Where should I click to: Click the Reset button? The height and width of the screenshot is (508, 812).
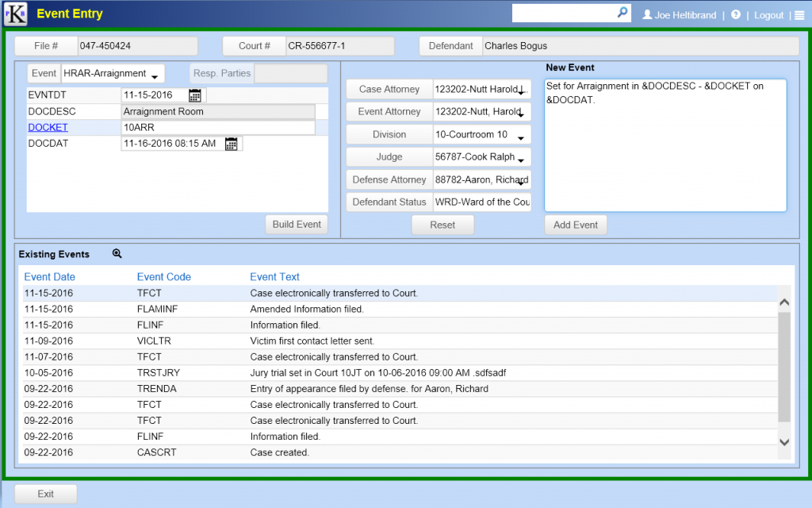442,225
